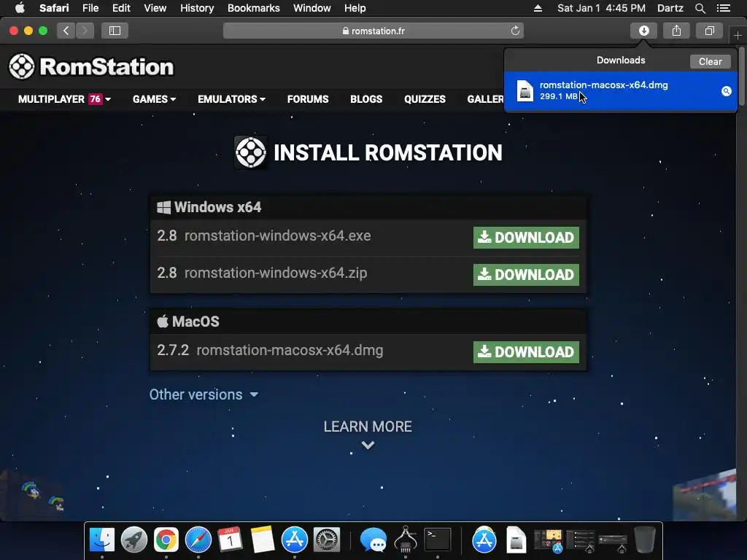Image resolution: width=747 pixels, height=560 pixels.
Task: Click the date and time in menu bar
Action: point(601,8)
